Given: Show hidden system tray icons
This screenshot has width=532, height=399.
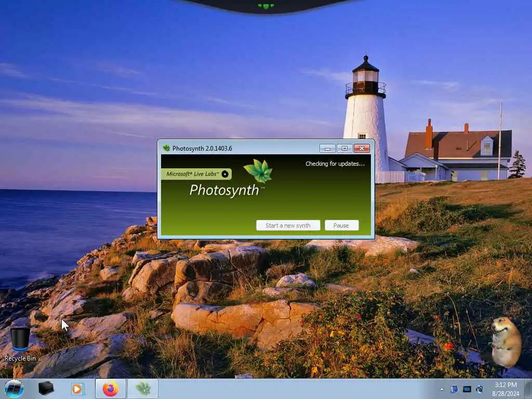Looking at the screenshot, I should [x=442, y=390].
